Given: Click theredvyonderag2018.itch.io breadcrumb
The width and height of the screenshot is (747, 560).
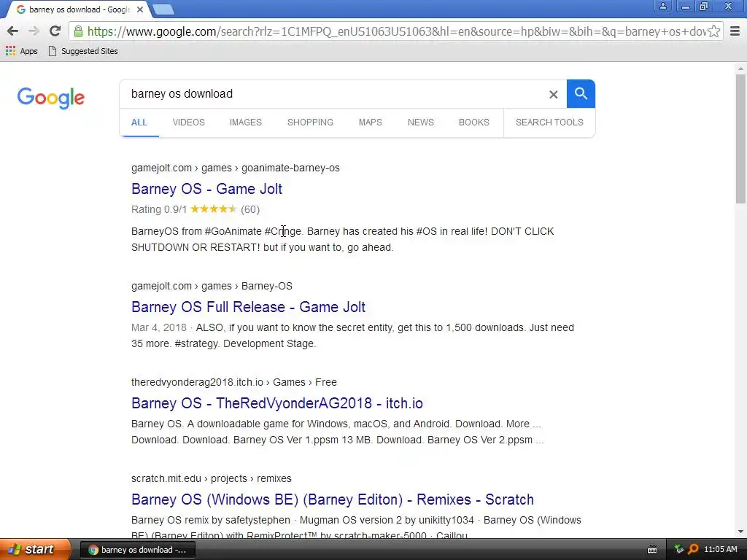Looking at the screenshot, I should [234, 382].
